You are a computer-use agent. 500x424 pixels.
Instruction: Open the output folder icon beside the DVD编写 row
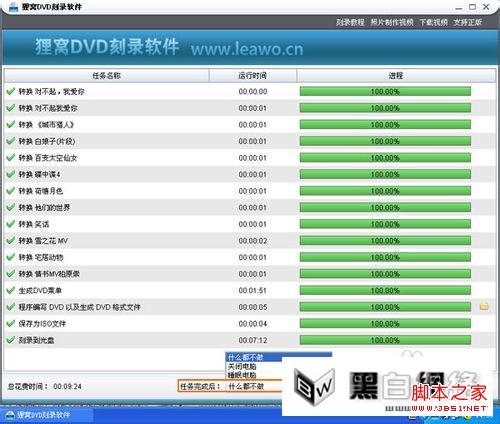(x=484, y=307)
